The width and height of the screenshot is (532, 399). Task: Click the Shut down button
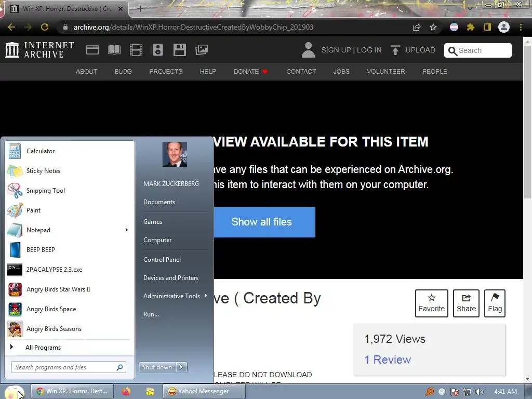click(157, 367)
